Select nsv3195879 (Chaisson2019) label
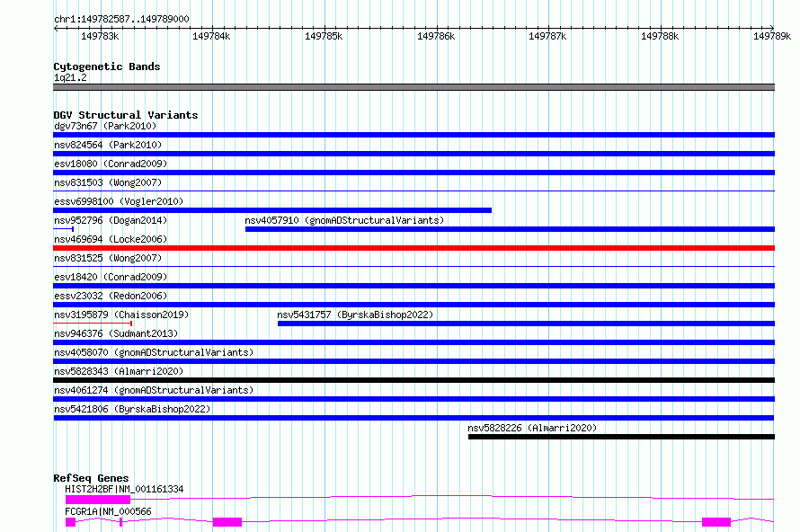 (x=121, y=315)
